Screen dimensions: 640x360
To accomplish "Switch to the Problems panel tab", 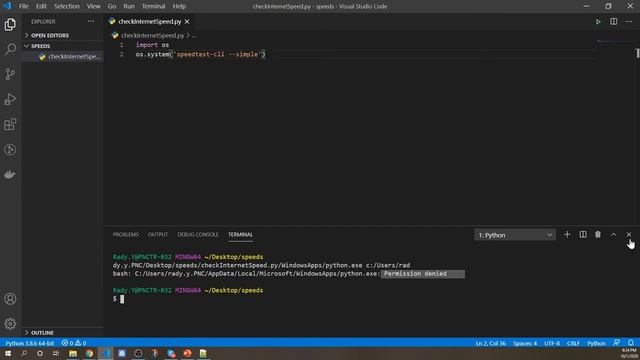I will [126, 235].
